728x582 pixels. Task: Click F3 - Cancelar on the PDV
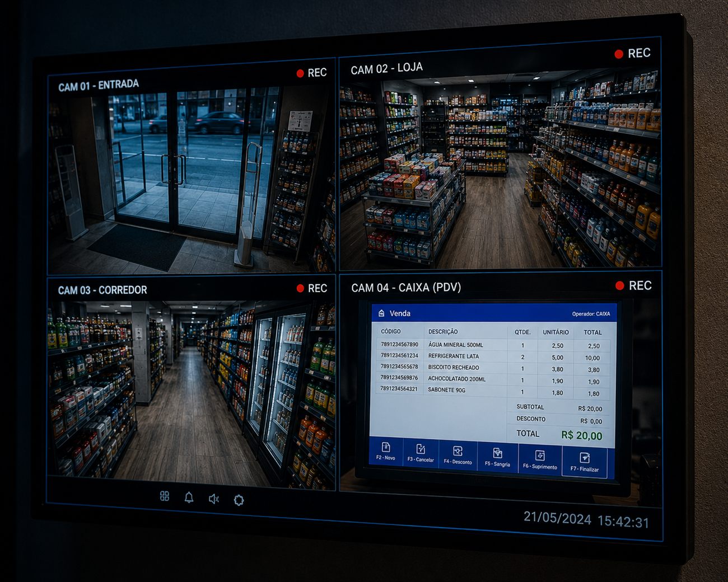coord(421,453)
